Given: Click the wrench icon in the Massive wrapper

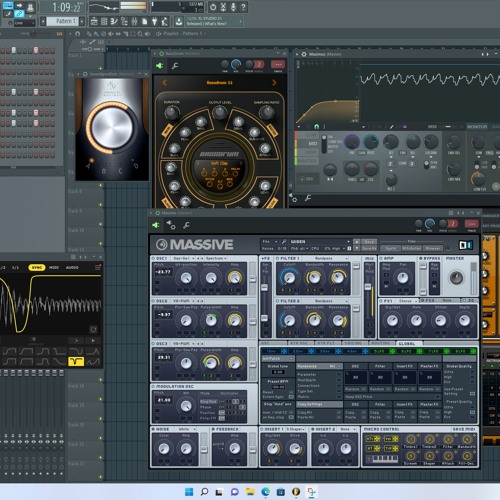Looking at the screenshot, I should 186,225.
